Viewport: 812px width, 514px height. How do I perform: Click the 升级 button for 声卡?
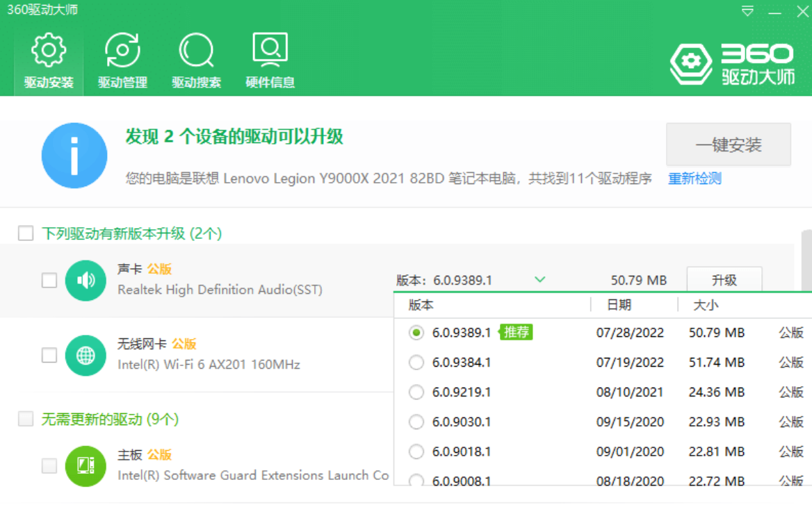click(724, 280)
